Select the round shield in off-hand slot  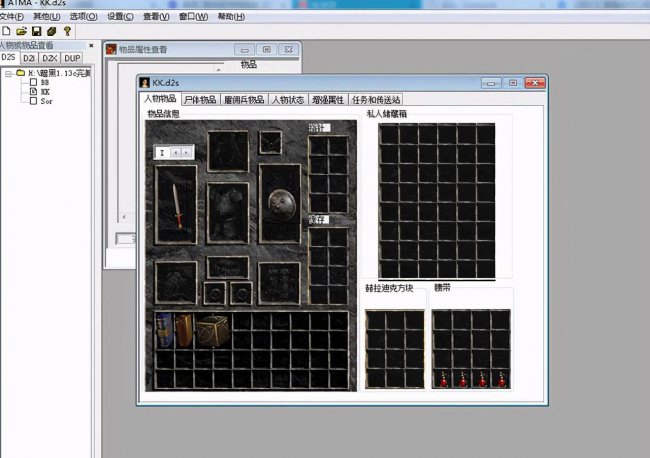(282, 205)
